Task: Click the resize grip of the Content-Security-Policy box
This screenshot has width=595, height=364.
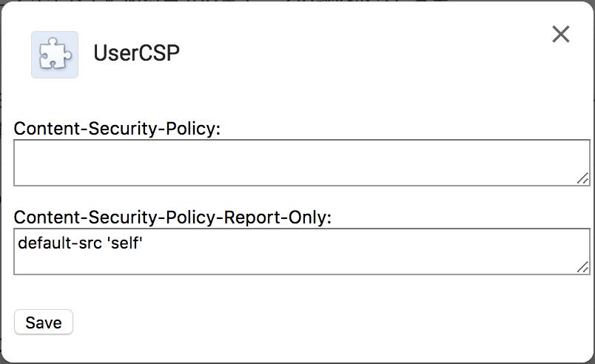Action: click(x=582, y=178)
